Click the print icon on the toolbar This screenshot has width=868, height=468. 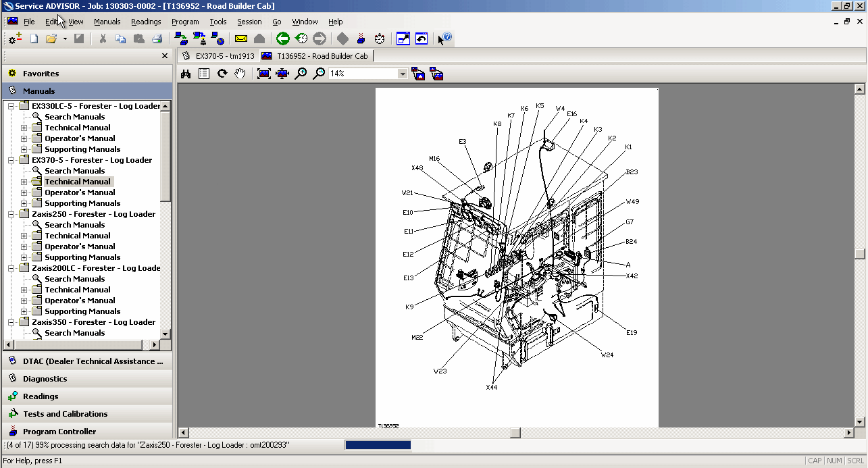click(157, 38)
